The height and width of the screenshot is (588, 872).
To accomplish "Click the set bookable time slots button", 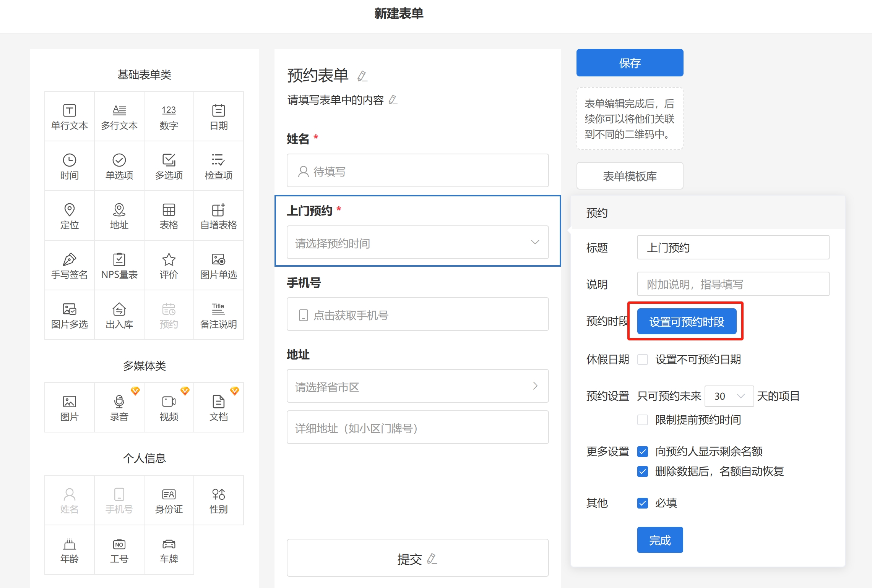I will [x=687, y=322].
